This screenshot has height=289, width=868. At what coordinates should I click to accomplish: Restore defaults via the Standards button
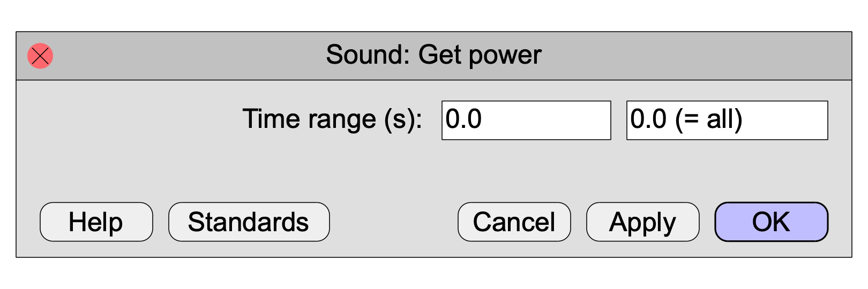point(249,222)
